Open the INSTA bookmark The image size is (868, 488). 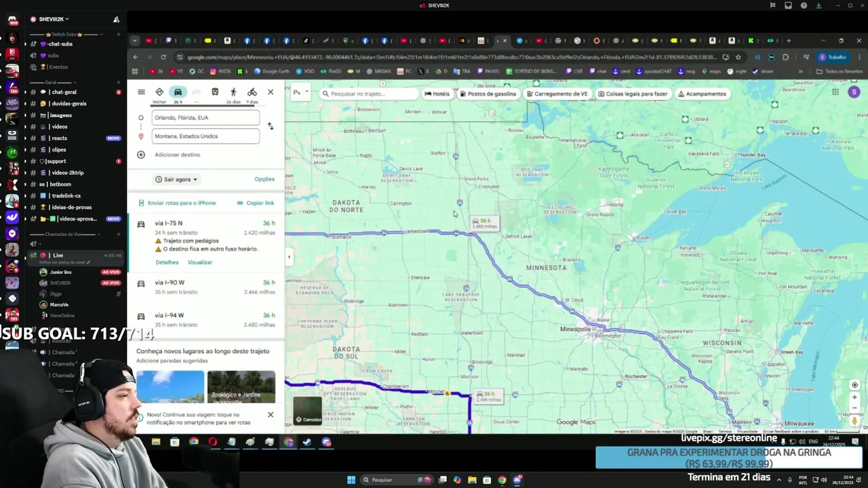tap(220, 71)
